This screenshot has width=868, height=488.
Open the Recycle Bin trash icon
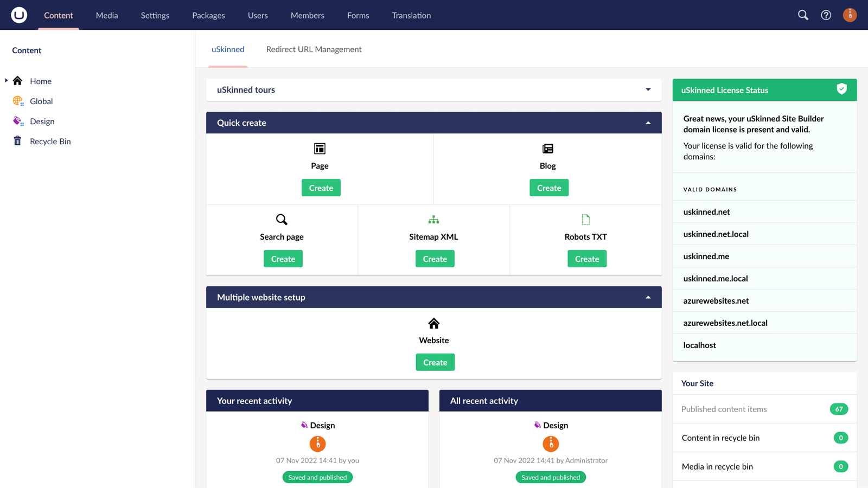(18, 141)
